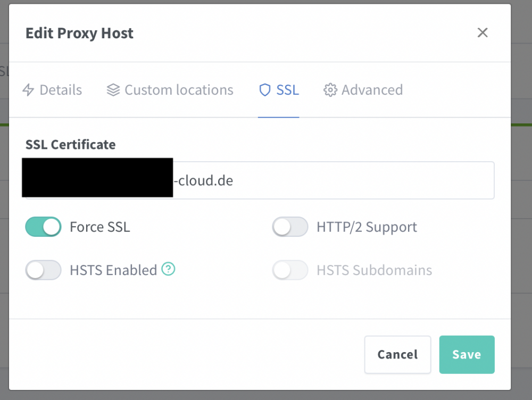This screenshot has height=400, width=532.
Task: Toggle the HSTS Subdomains switch
Action: pos(290,270)
